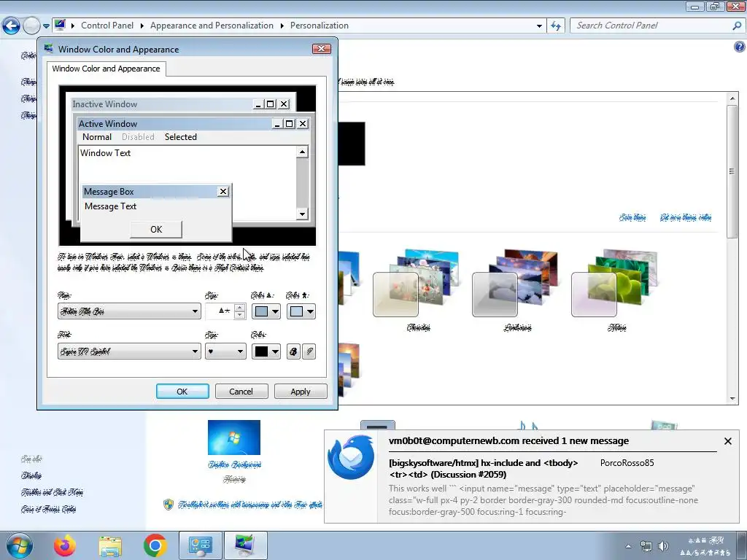Screen dimensions: 747x560
Task: Decrease the item Size with down stepper
Action: [x=240, y=315]
